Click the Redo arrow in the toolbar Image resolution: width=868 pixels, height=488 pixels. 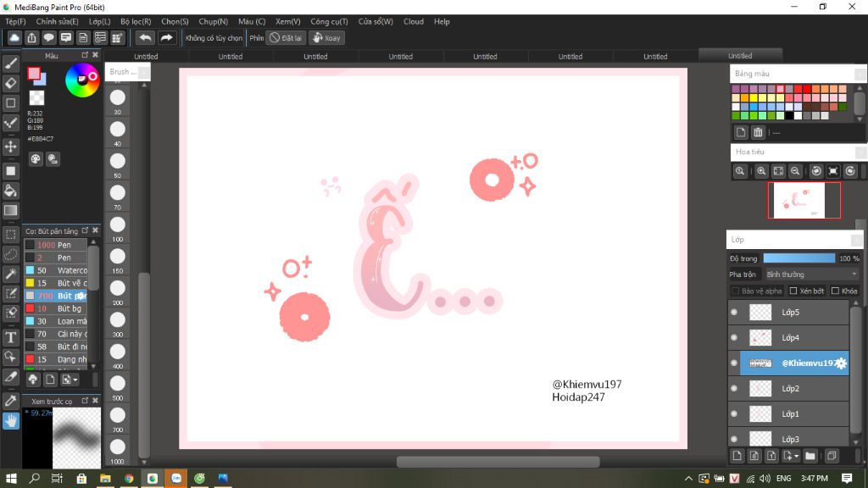click(x=166, y=37)
